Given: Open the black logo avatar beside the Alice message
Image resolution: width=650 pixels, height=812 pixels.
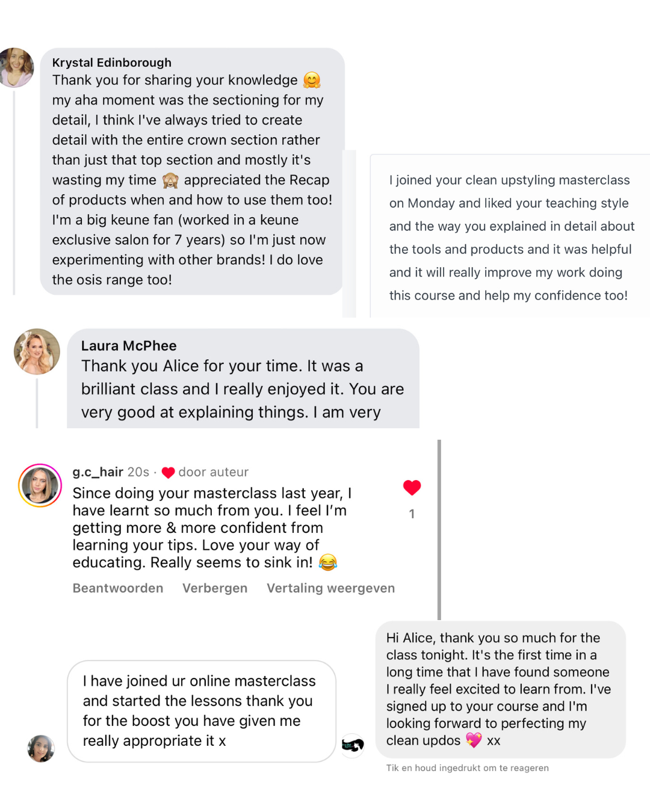Looking at the screenshot, I should 353,745.
